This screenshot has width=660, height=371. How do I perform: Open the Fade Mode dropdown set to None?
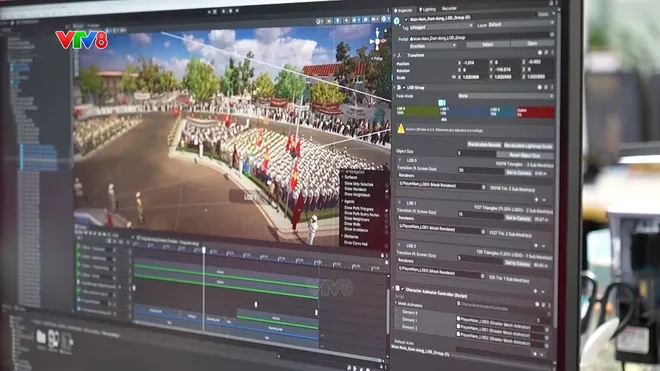[x=506, y=96]
